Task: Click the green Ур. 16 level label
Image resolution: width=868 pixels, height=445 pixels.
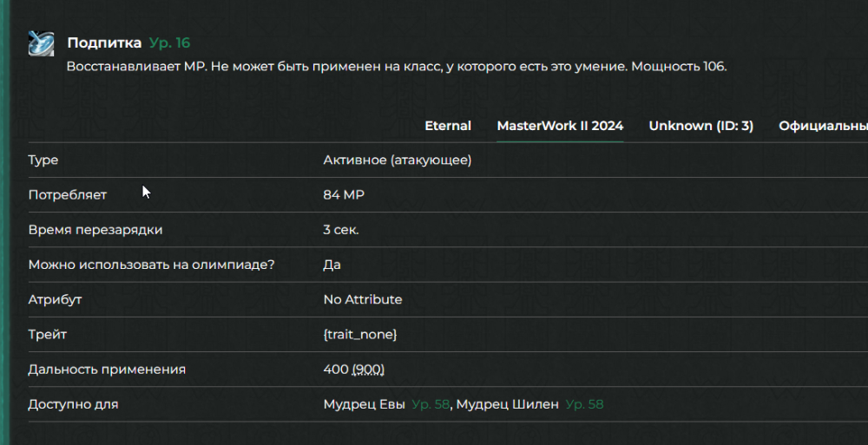Action: (169, 43)
